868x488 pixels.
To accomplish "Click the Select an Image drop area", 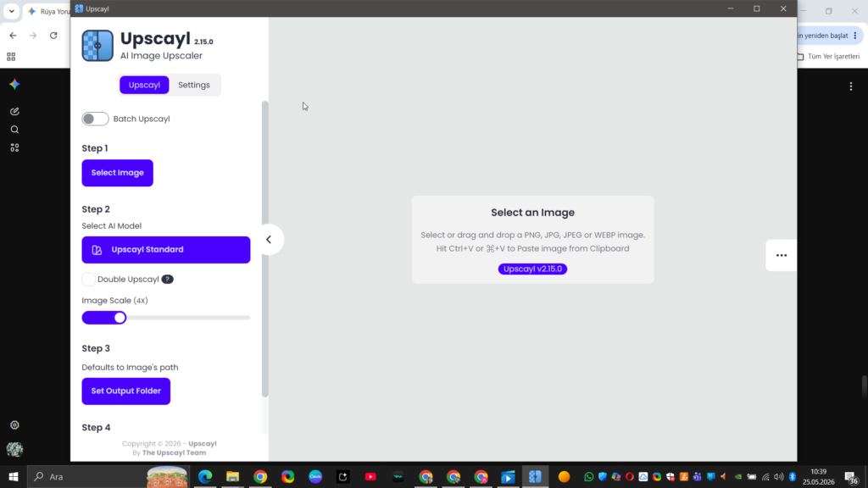I will pyautogui.click(x=532, y=240).
